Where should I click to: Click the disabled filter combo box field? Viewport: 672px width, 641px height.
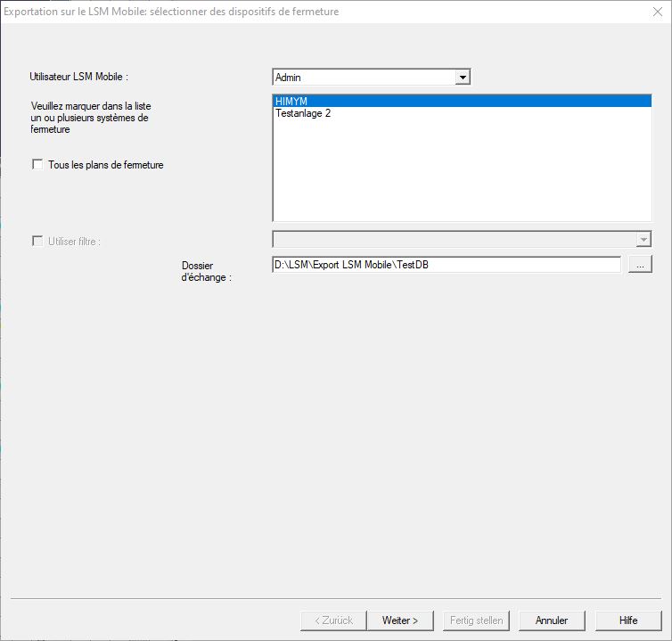point(453,239)
